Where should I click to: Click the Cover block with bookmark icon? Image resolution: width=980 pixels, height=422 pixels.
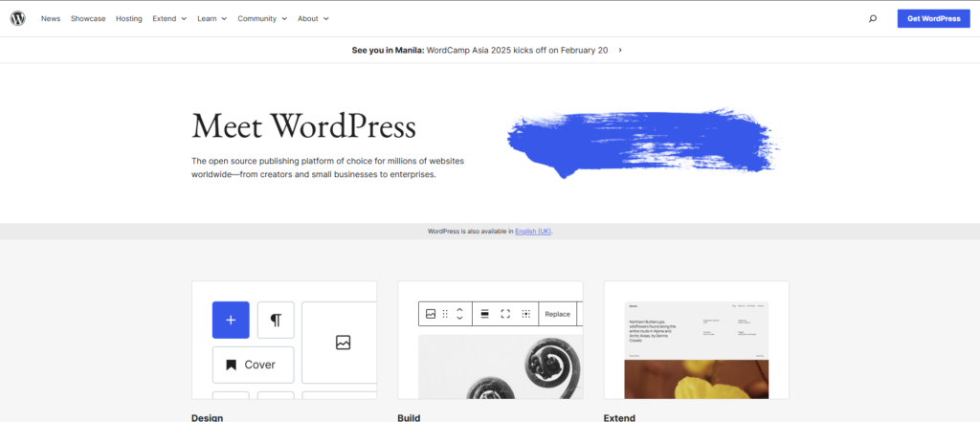point(253,365)
